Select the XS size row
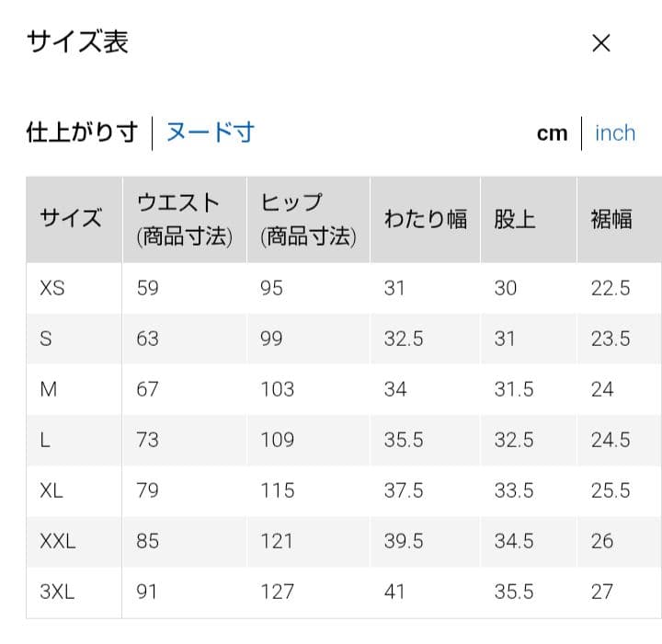 point(344,288)
